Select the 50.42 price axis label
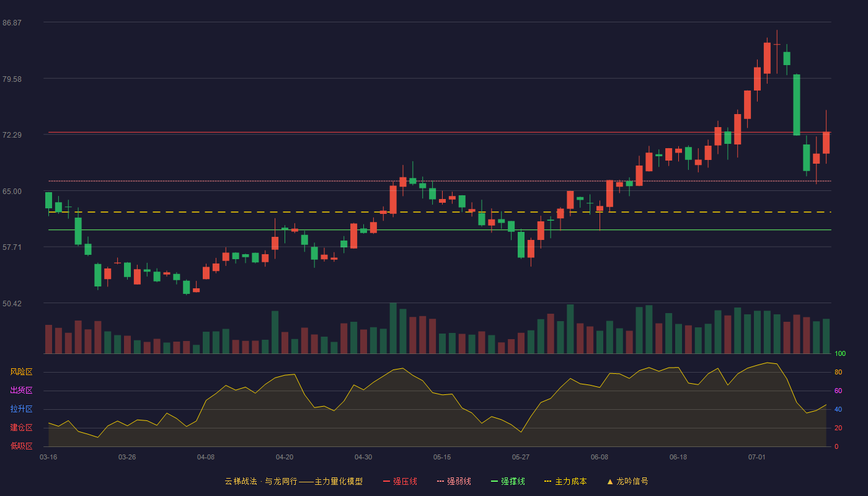This screenshot has width=868, height=496. [x=12, y=304]
